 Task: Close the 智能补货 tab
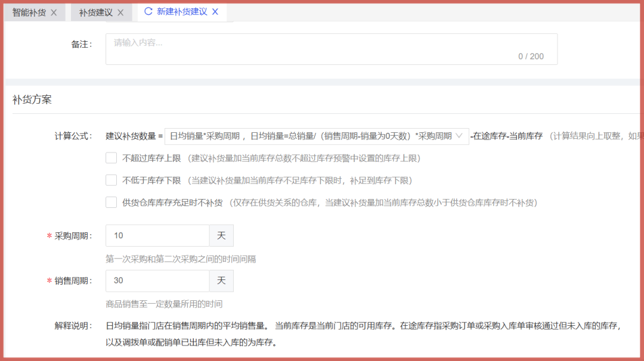[x=54, y=13]
